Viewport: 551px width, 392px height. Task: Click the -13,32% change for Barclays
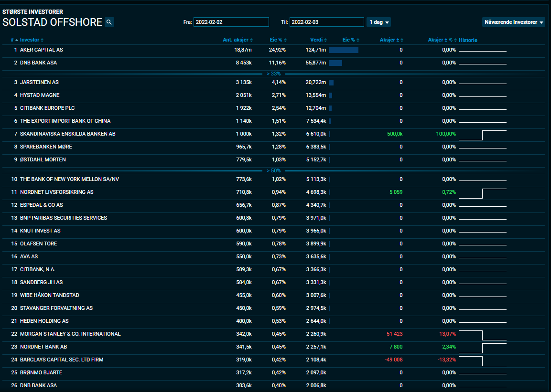click(447, 360)
